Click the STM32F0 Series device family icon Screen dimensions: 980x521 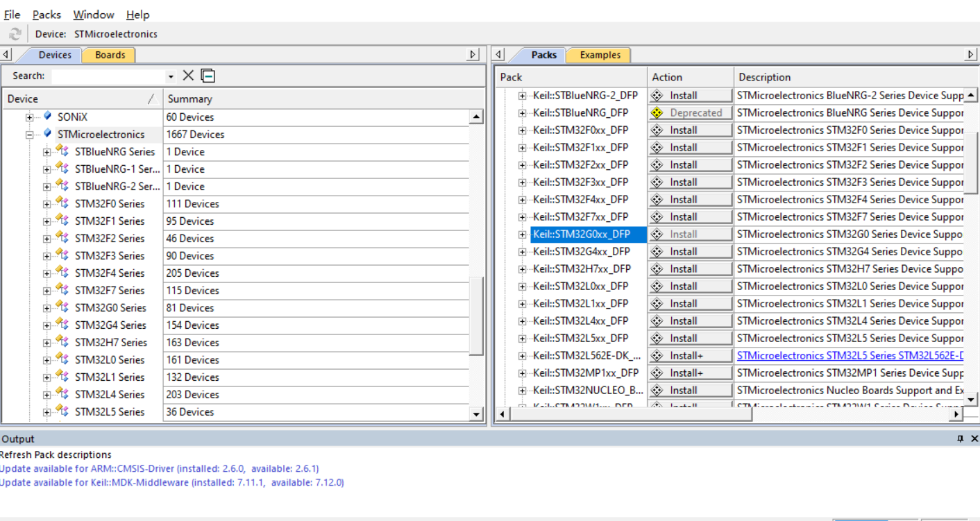62,203
